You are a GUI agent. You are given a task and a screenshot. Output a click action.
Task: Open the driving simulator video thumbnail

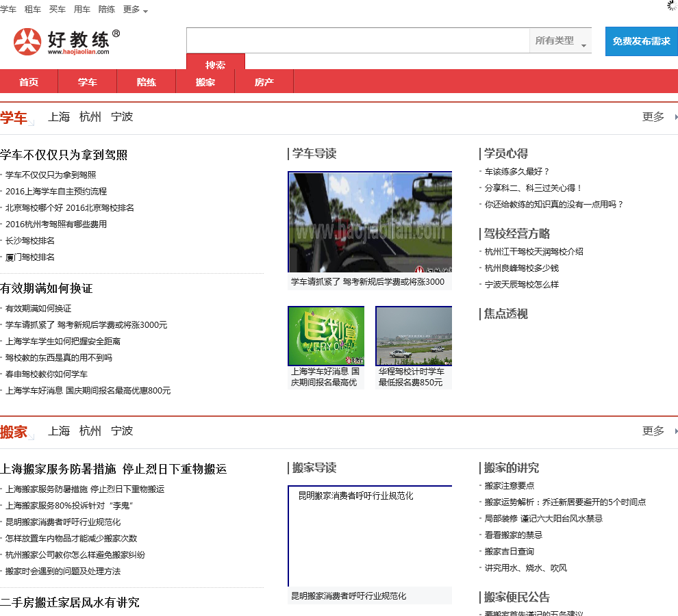370,222
